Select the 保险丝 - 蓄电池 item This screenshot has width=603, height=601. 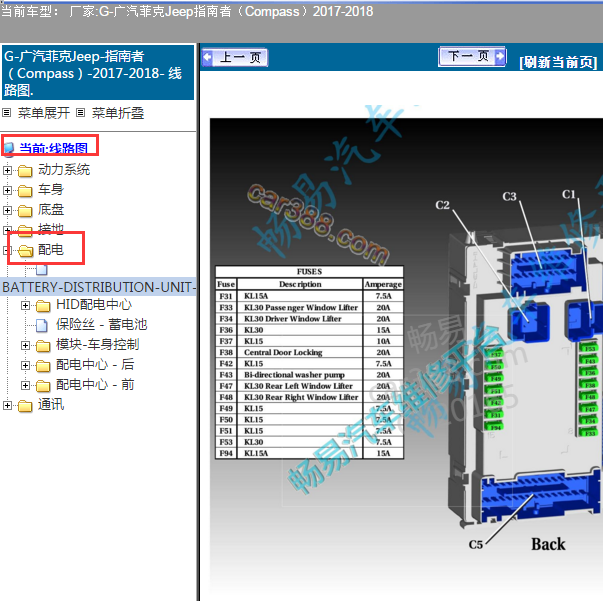(102, 325)
